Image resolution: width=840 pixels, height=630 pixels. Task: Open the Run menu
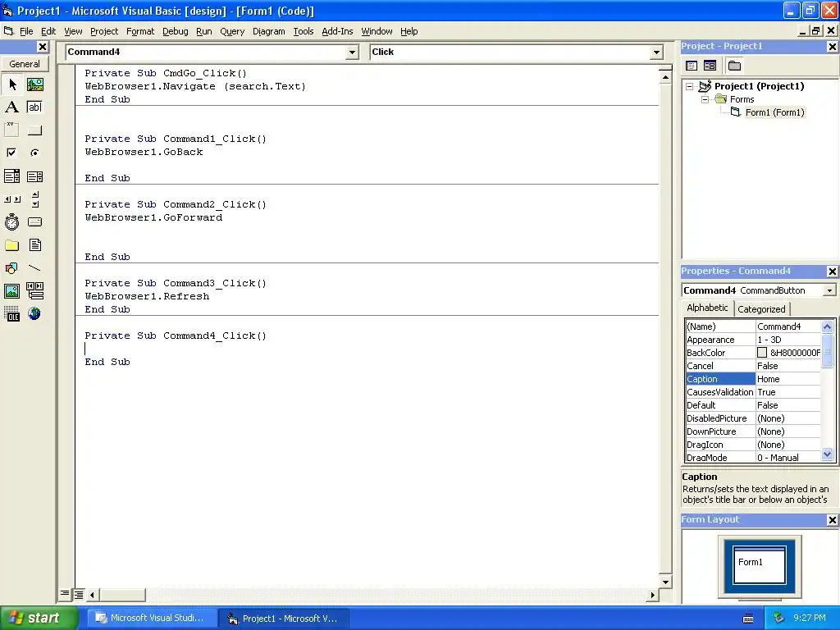pyautogui.click(x=204, y=32)
